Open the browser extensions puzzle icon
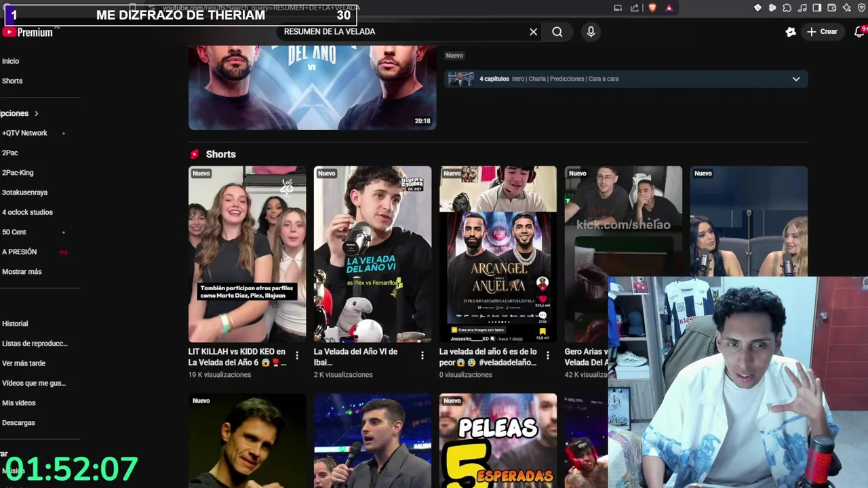This screenshot has width=868, height=488. pyautogui.click(x=787, y=7)
